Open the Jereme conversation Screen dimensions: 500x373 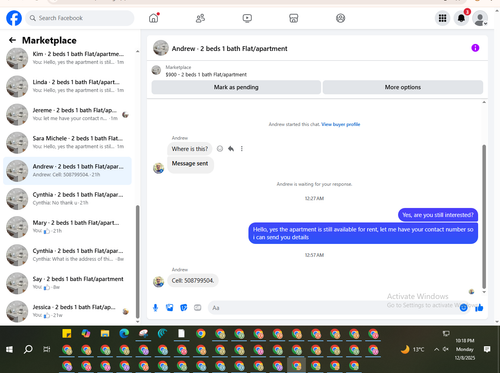68,114
